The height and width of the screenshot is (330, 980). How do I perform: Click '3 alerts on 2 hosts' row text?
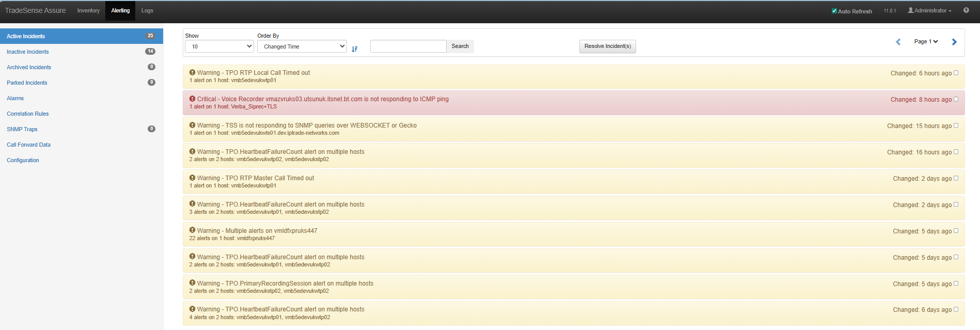pyautogui.click(x=259, y=212)
